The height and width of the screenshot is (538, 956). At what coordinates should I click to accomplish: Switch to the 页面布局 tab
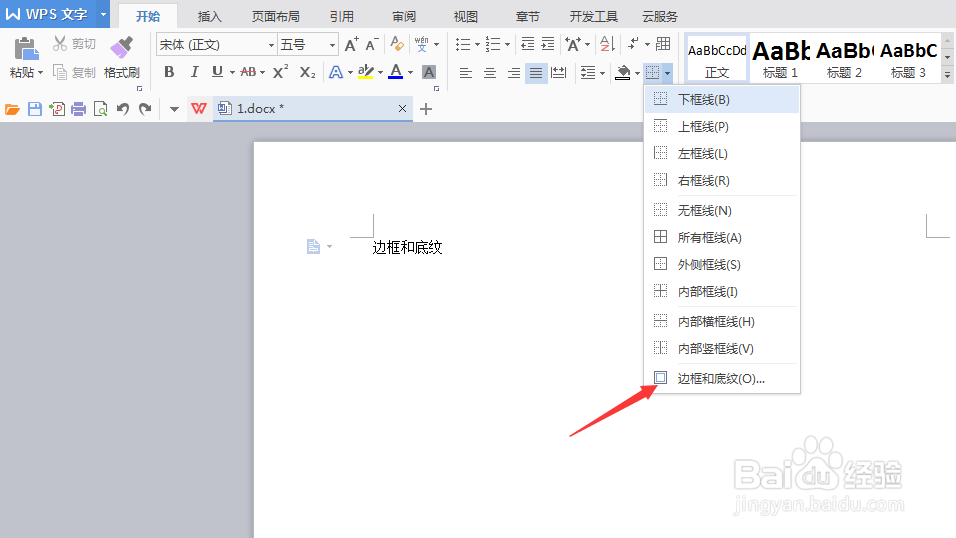click(276, 16)
